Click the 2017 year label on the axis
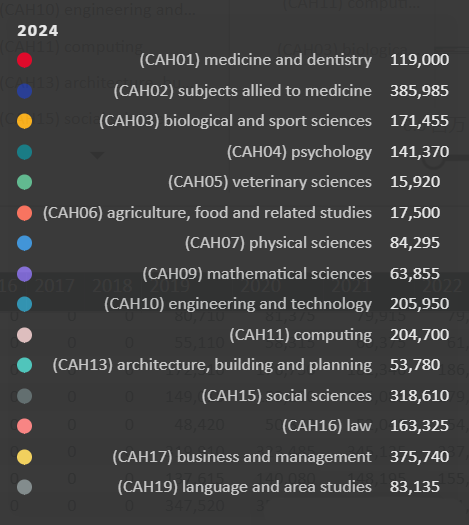 click(x=55, y=286)
